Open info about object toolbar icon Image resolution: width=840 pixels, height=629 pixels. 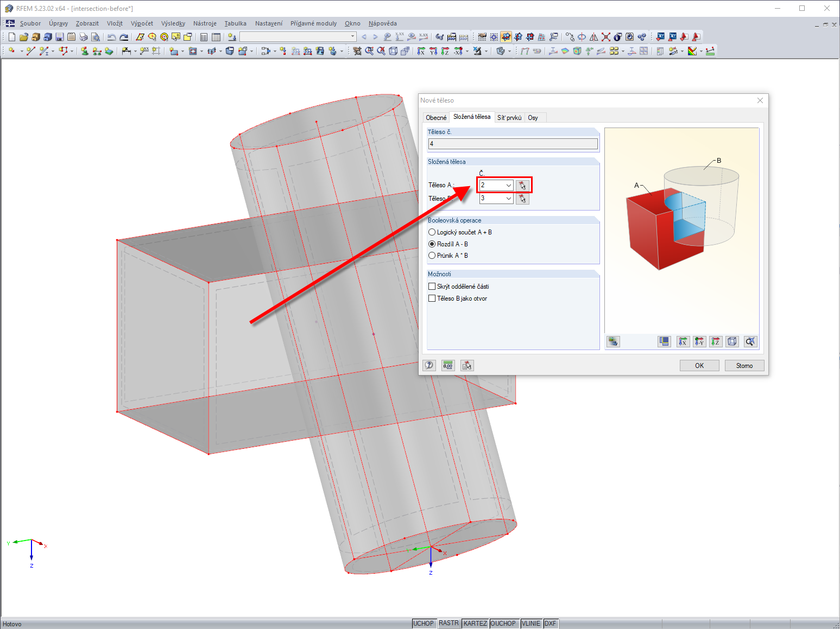tap(618, 37)
